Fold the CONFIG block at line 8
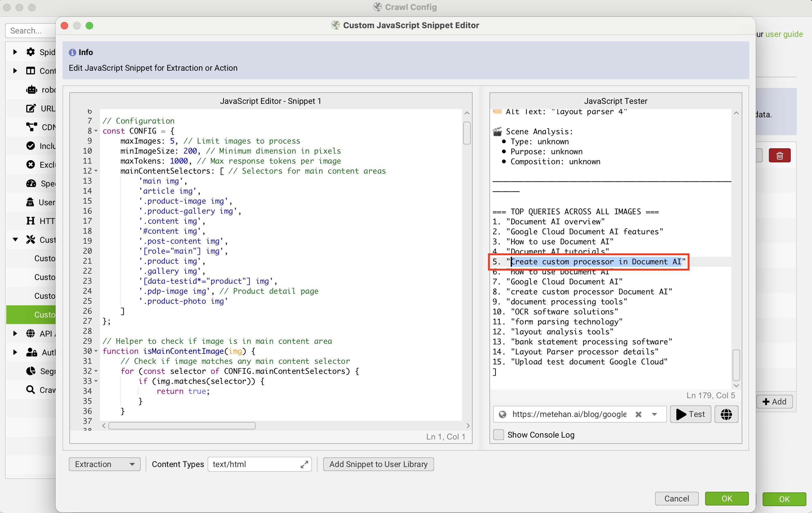The image size is (812, 513). click(96, 131)
